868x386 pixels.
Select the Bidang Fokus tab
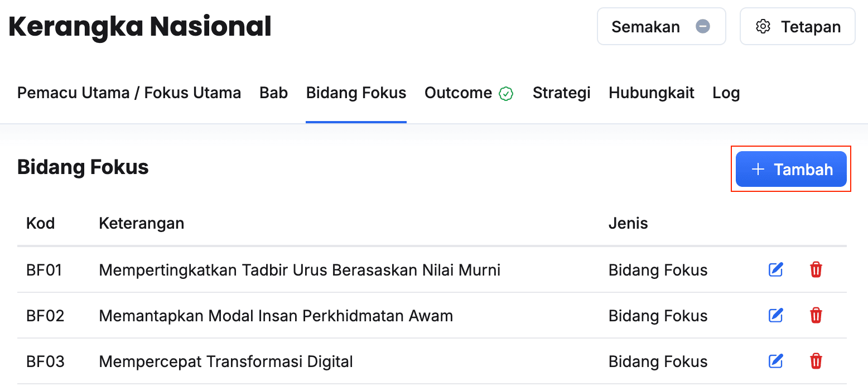356,93
